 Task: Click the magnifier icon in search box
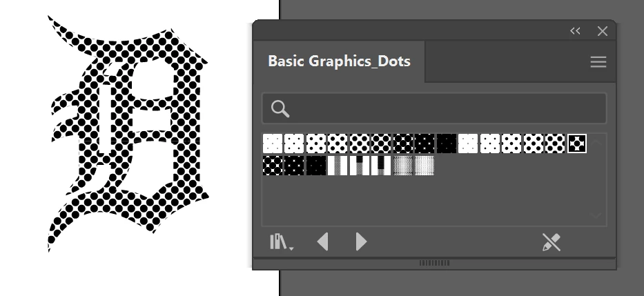[x=280, y=109]
